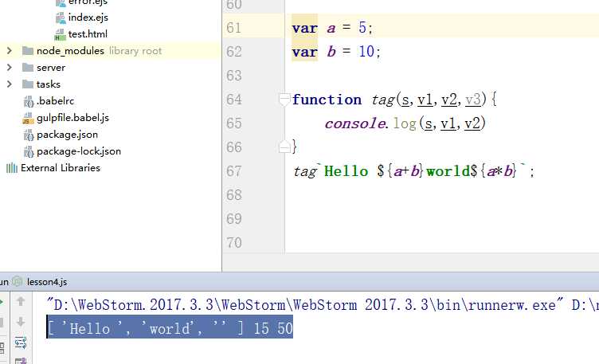The image size is (599, 364).
Task: Click the down stack trace arrow in Run panel
Action: 21,322
